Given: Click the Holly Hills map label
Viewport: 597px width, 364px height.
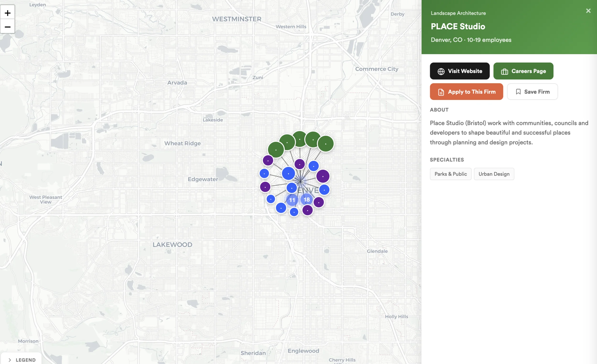Looking at the screenshot, I should [x=396, y=317].
